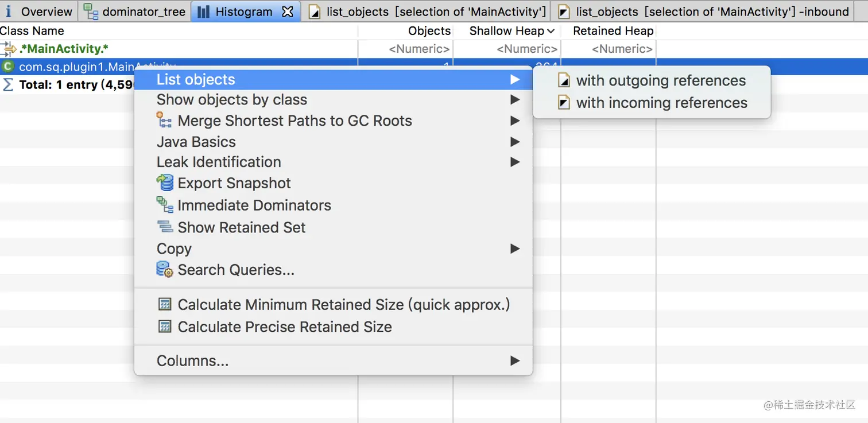This screenshot has width=868, height=423.
Task: Switch to the dominator_tree tab
Action: [x=144, y=11]
